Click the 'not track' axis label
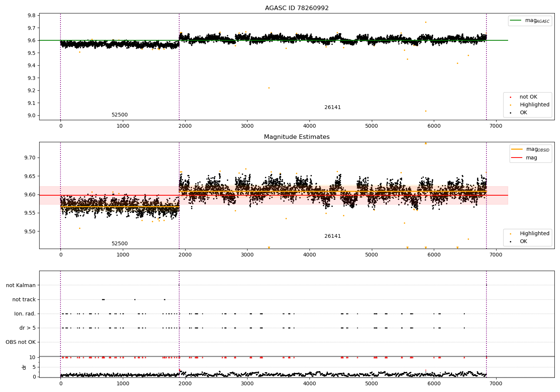 (x=24, y=300)
